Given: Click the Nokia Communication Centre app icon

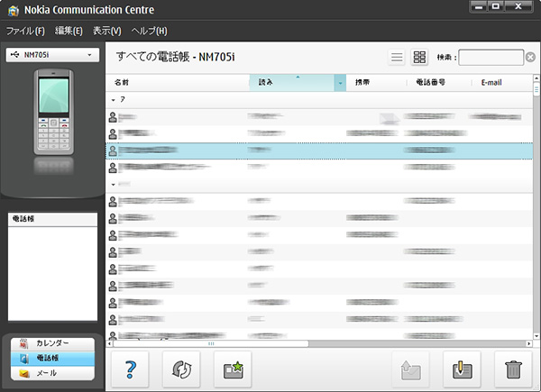Looking at the screenshot, I should point(14,11).
